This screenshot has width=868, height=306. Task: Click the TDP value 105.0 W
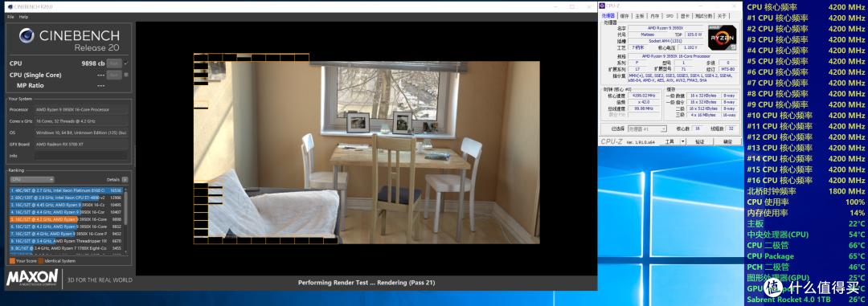point(694,35)
